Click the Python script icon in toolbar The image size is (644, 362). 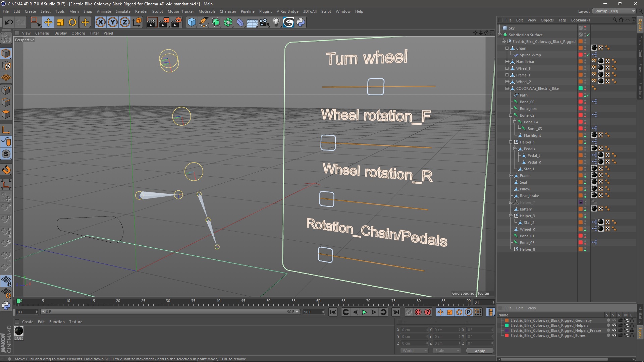tap(301, 22)
